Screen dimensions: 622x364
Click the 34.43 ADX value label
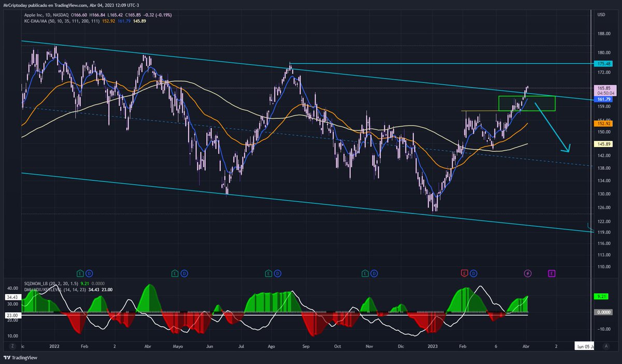(12, 297)
